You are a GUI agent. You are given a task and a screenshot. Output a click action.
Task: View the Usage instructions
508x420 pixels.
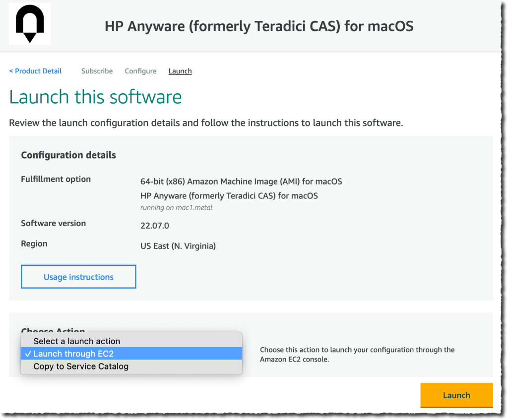(x=78, y=276)
